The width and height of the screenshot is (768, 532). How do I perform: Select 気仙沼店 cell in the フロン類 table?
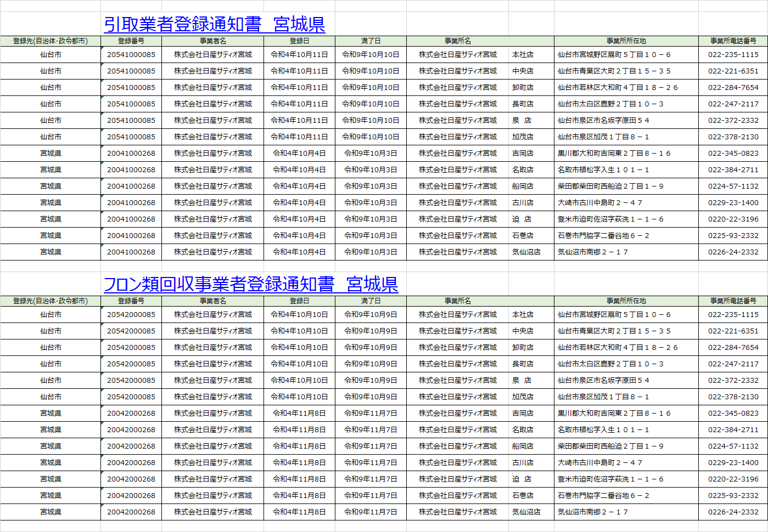coord(526,512)
